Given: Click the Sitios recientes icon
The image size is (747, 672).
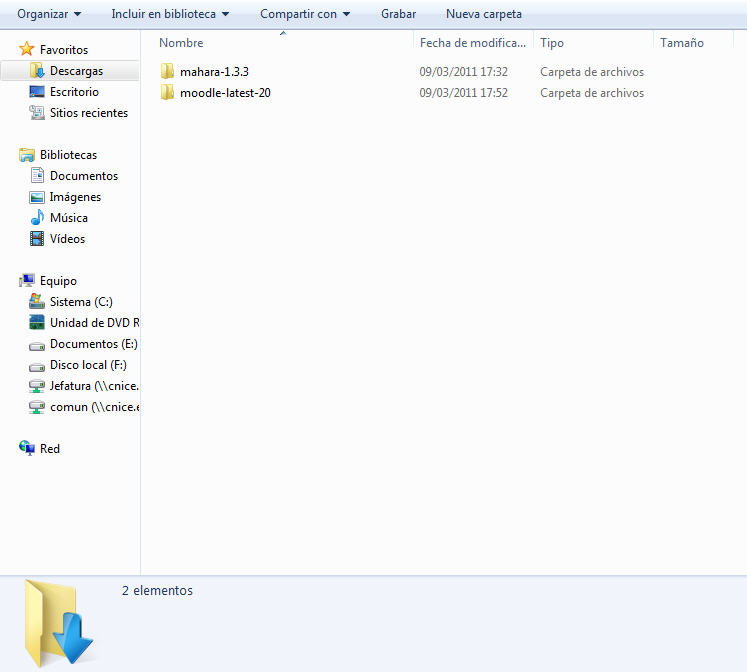Looking at the screenshot, I should pos(37,113).
